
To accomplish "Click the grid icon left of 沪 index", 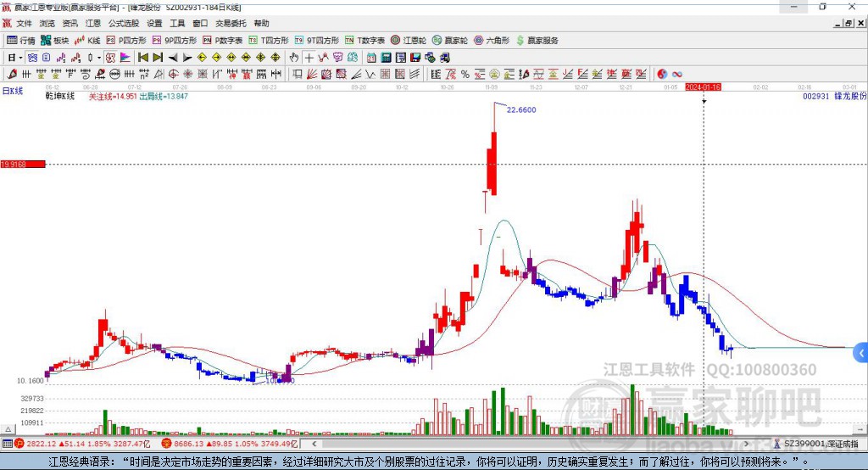I will (7, 444).
